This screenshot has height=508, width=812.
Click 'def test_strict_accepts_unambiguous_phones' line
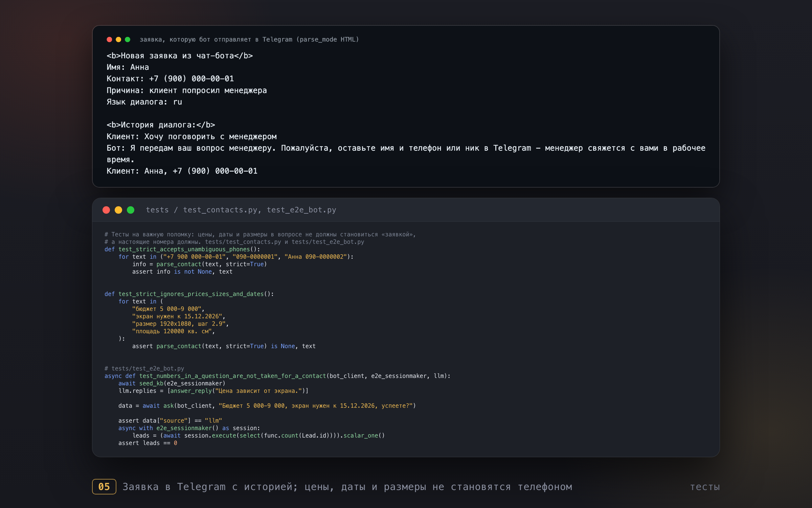(182, 249)
